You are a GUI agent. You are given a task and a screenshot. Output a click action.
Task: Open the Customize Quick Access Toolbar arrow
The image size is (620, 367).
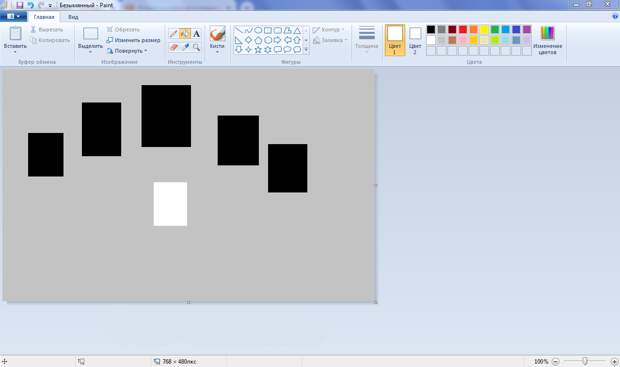[50, 6]
